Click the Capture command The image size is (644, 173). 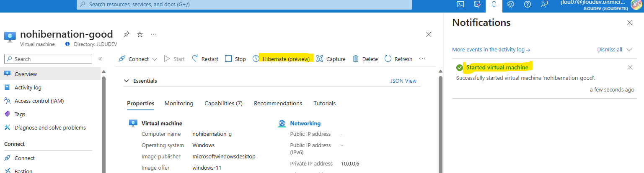pos(331,59)
